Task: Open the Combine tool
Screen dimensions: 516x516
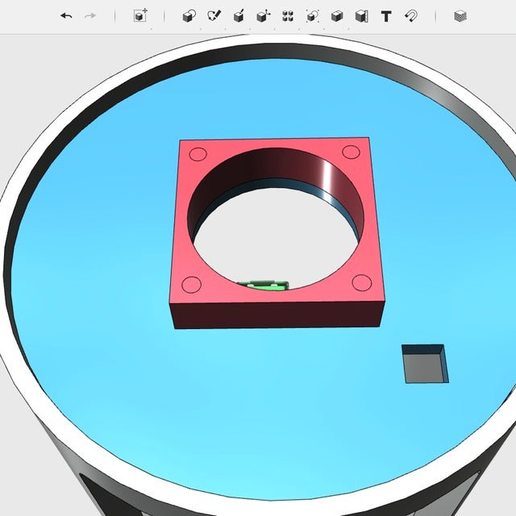Action: point(337,16)
